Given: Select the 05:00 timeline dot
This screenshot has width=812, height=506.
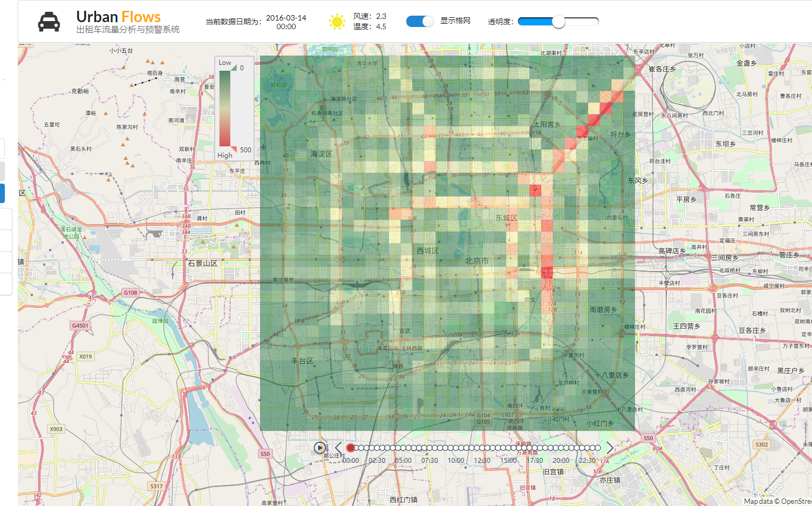Looking at the screenshot, I should tap(403, 448).
